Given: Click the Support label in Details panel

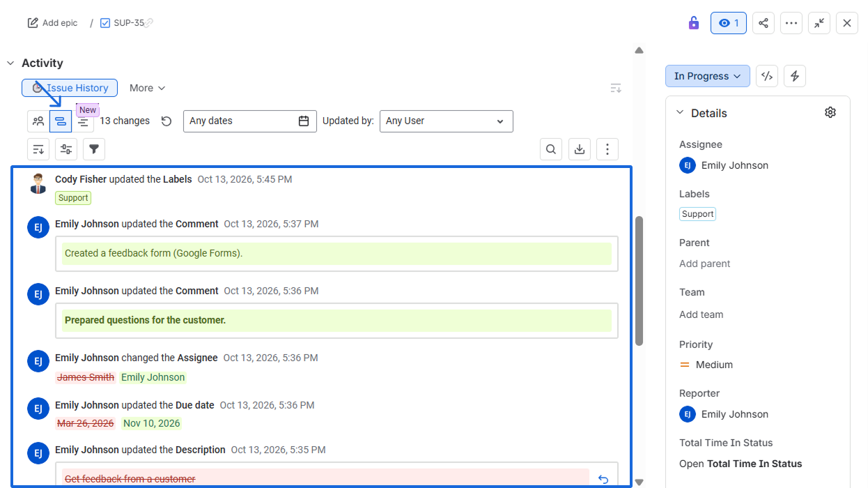Looking at the screenshot, I should click(x=698, y=214).
